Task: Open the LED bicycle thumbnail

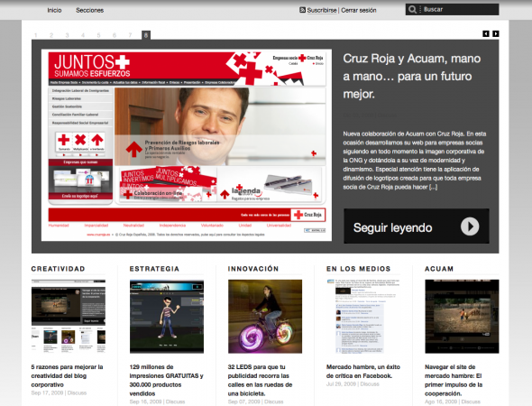Action: click(265, 317)
